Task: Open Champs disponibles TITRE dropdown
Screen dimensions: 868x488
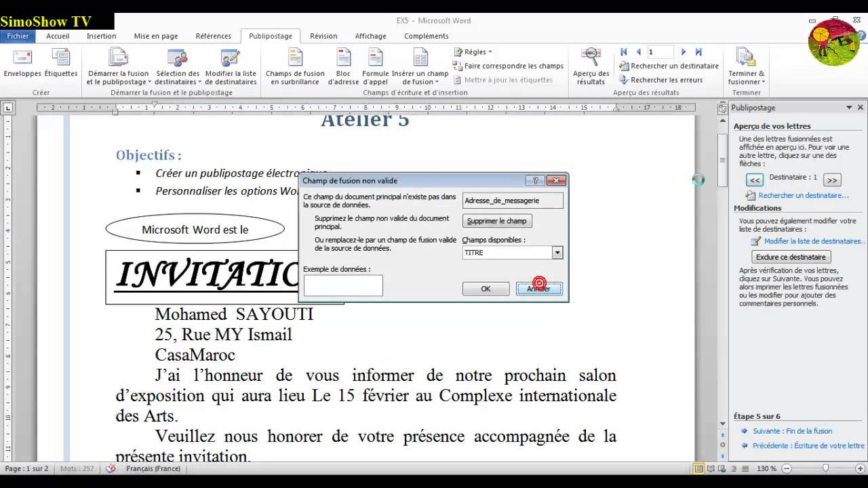Action: tap(557, 253)
